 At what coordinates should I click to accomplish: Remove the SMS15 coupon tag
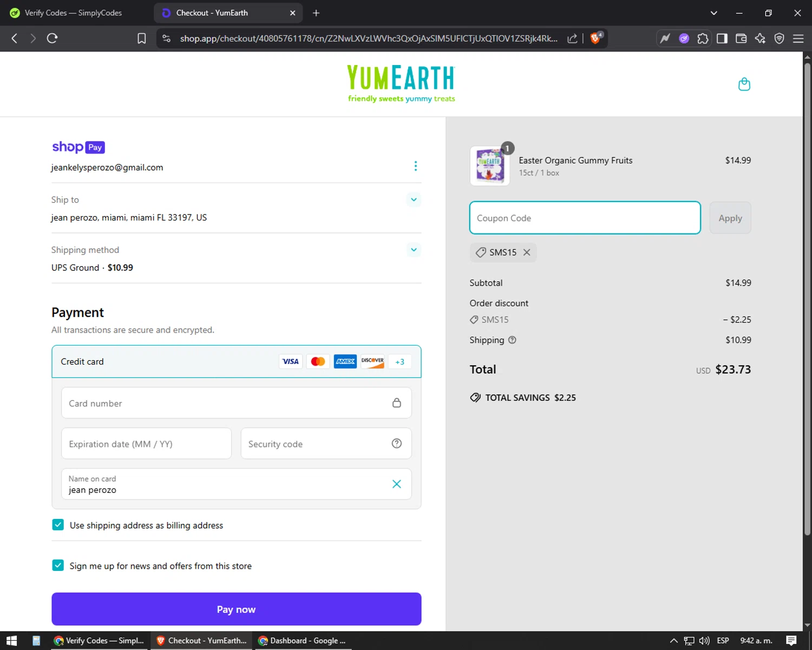tap(527, 252)
